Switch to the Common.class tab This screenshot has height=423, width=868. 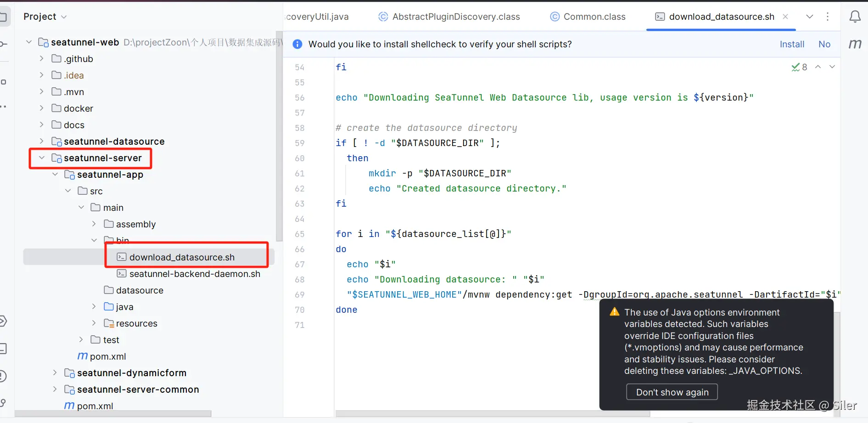coord(588,17)
